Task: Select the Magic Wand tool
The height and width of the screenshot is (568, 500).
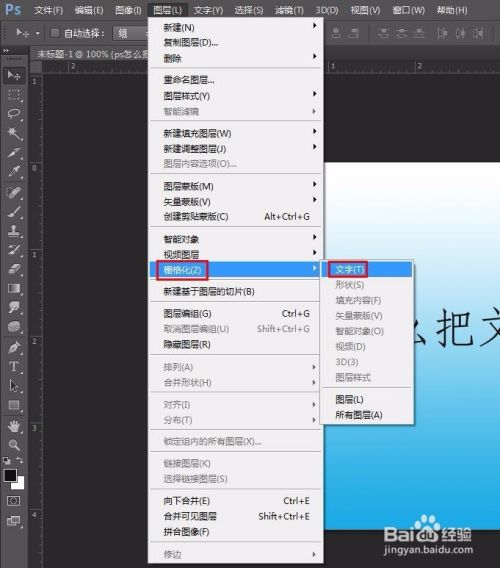Action: click(14, 133)
